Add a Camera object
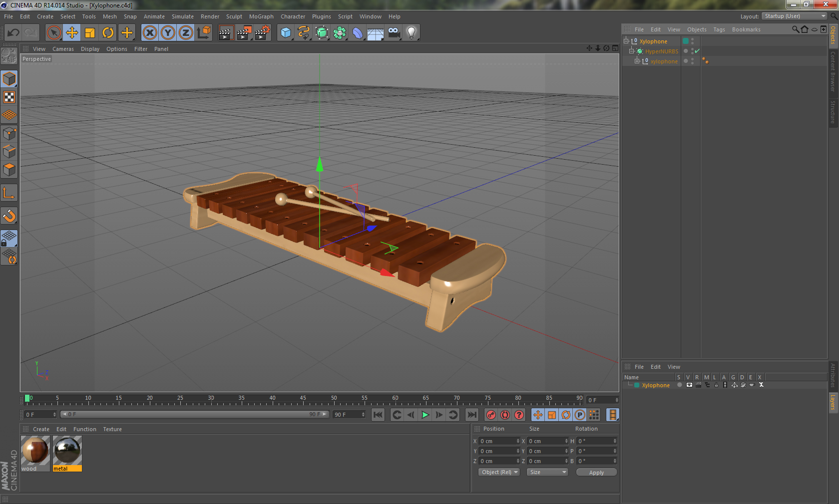This screenshot has height=504, width=839. pos(394,33)
